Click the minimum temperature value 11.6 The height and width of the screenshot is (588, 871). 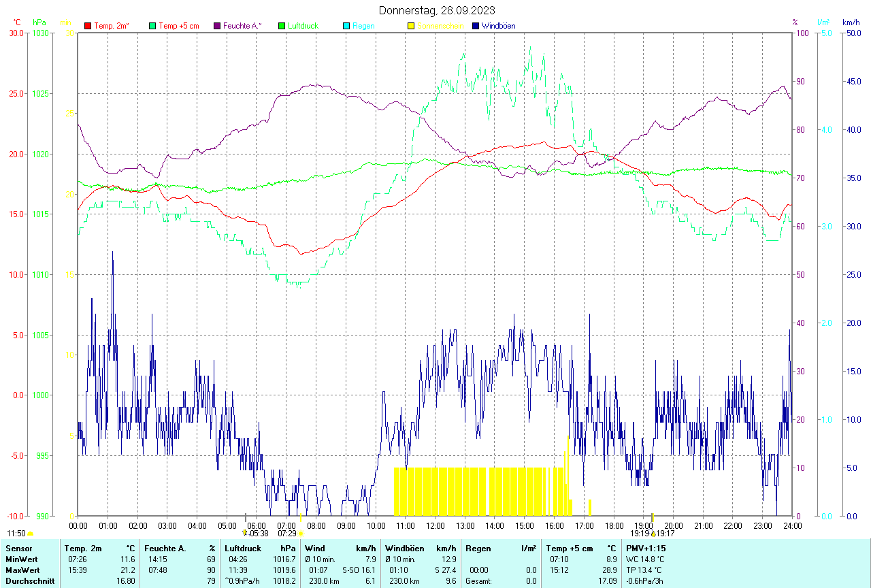128,559
